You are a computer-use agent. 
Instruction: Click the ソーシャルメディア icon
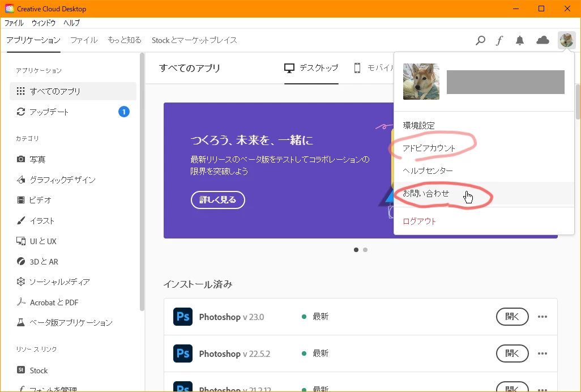[x=21, y=282]
